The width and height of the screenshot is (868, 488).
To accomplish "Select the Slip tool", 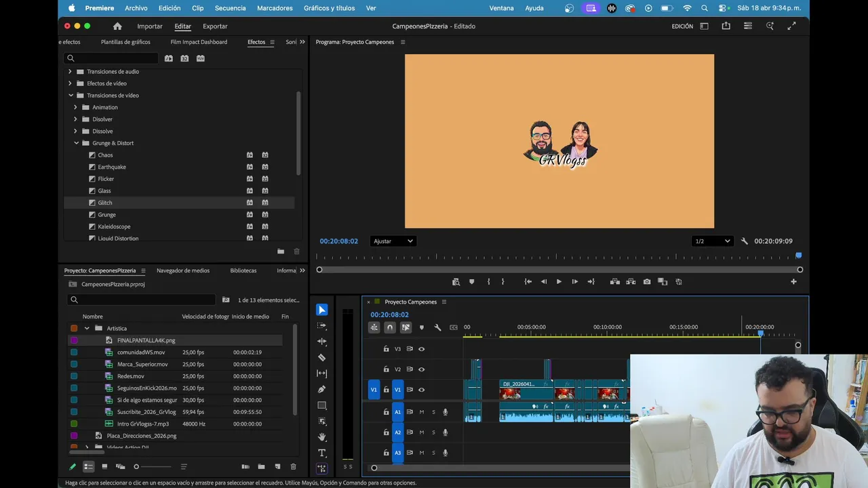I will coord(322,373).
